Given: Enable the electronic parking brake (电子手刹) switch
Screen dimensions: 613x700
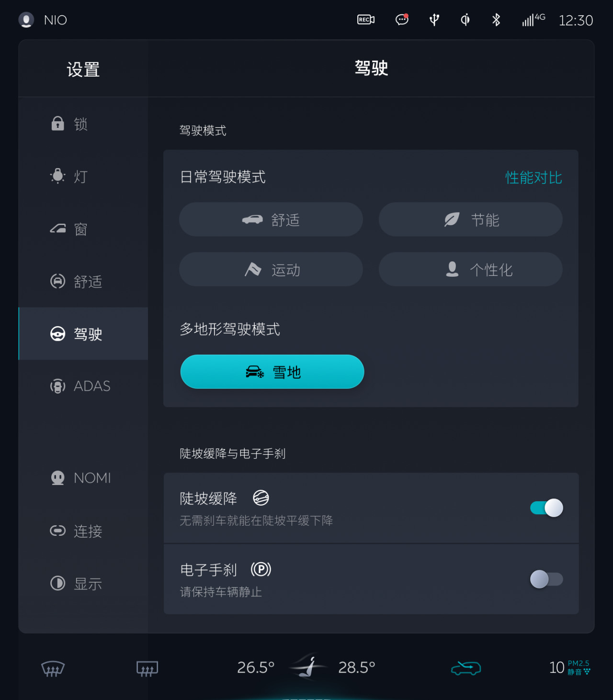Looking at the screenshot, I should 546,579.
